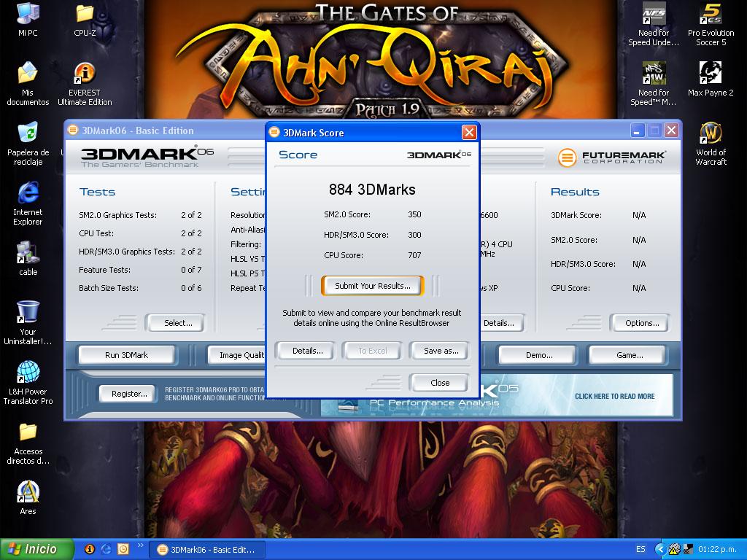Click Demo button in 3DMark06
The width and height of the screenshot is (747, 560).
click(x=539, y=355)
